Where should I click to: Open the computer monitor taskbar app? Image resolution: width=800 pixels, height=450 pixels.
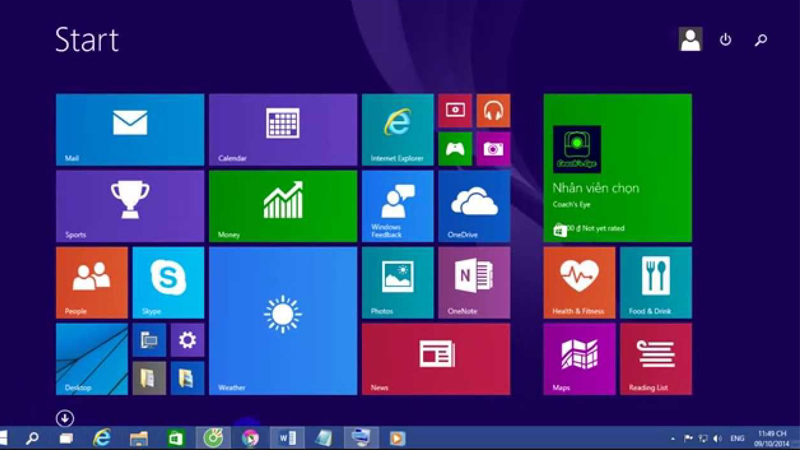click(361, 438)
